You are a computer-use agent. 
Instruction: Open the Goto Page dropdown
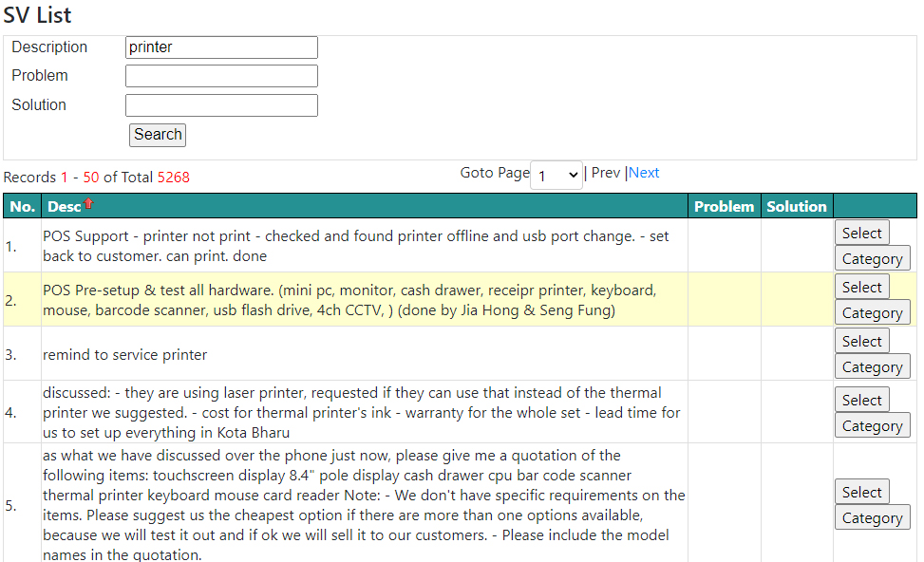point(556,175)
